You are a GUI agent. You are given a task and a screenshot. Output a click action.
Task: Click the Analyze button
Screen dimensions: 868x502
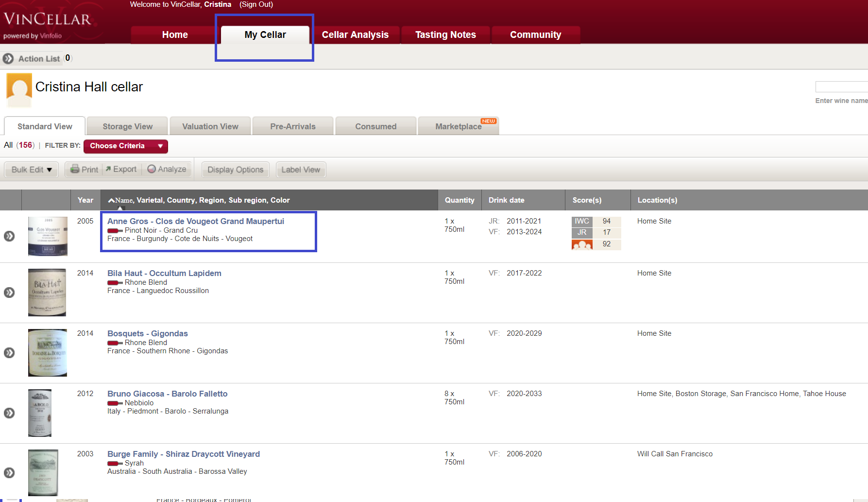[x=167, y=169]
